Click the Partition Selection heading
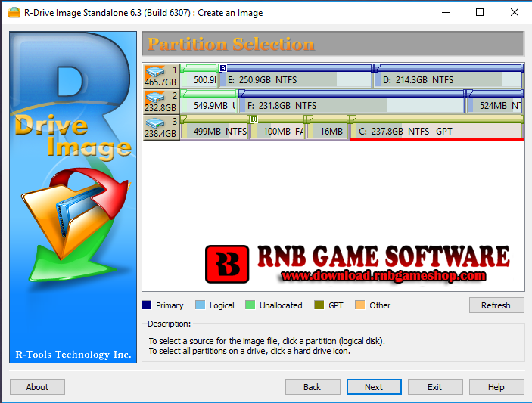This screenshot has width=532, height=403. coord(231,44)
